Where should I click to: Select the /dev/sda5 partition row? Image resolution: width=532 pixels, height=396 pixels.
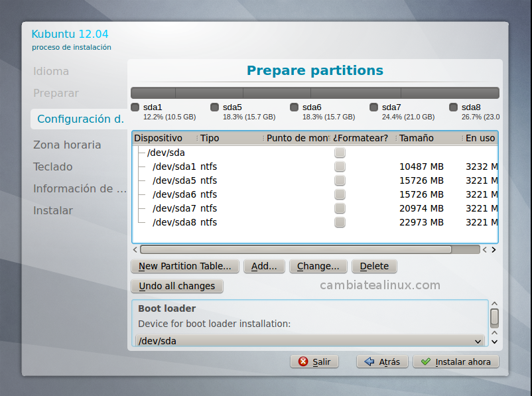[x=315, y=180]
